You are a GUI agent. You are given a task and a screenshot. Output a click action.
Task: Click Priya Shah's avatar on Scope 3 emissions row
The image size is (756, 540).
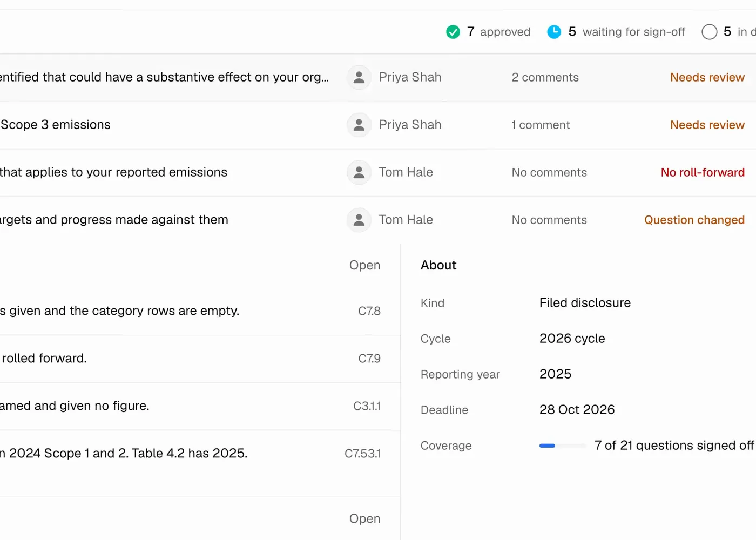tap(359, 125)
